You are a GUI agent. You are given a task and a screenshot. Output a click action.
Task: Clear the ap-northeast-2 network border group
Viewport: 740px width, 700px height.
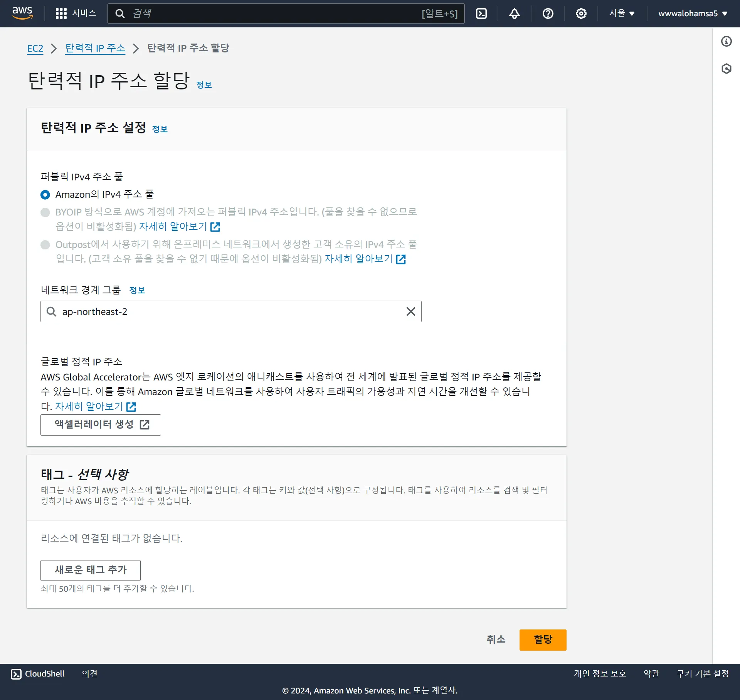click(410, 311)
